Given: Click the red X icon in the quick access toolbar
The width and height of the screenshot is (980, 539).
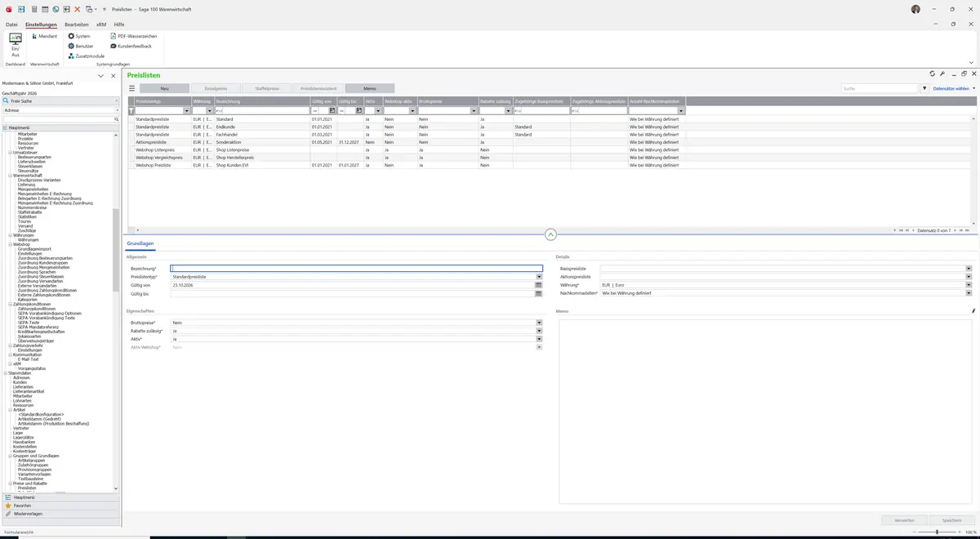Looking at the screenshot, I should click(x=78, y=9).
